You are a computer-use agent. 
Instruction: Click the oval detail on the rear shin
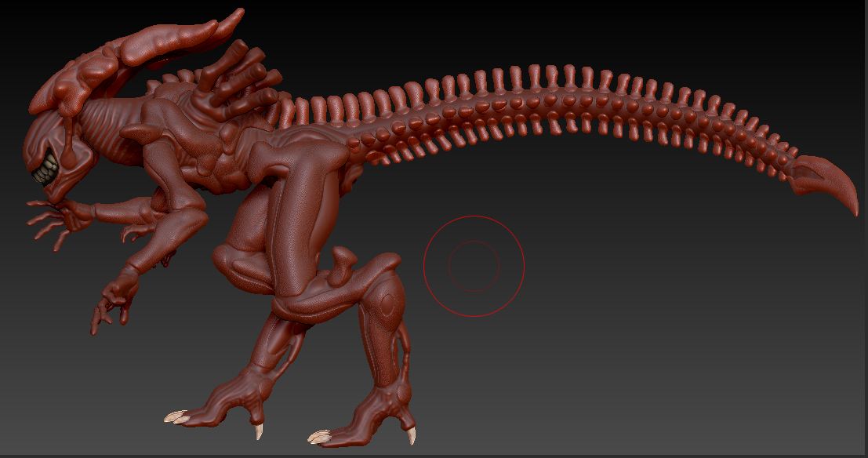tap(387, 304)
